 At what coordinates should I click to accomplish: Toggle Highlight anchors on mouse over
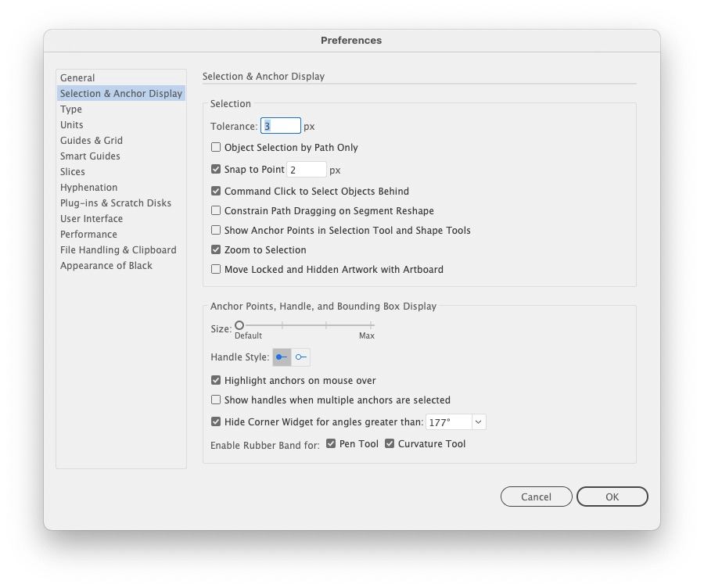[x=216, y=380]
